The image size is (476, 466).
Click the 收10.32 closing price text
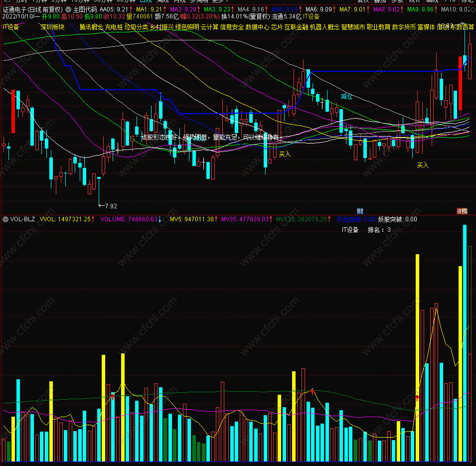[x=114, y=17]
